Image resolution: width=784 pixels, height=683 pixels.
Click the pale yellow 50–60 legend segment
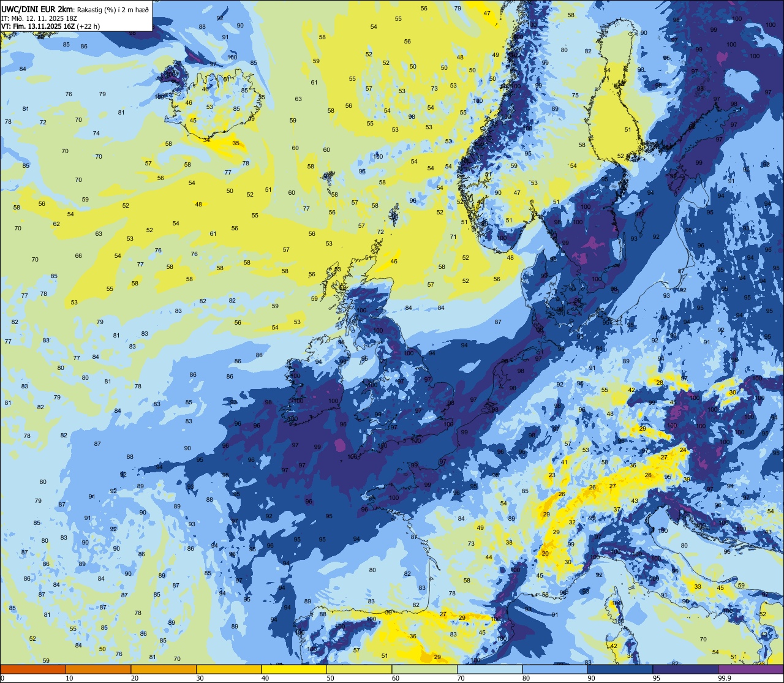(359, 669)
